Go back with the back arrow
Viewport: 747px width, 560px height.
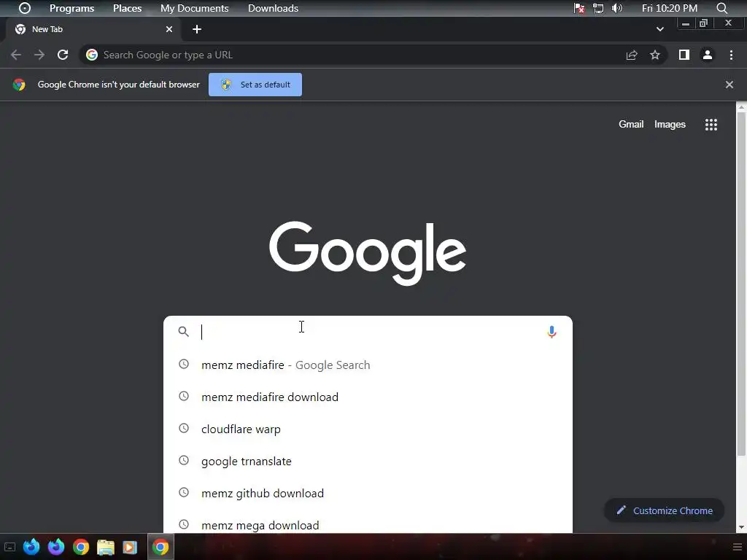[x=16, y=55]
